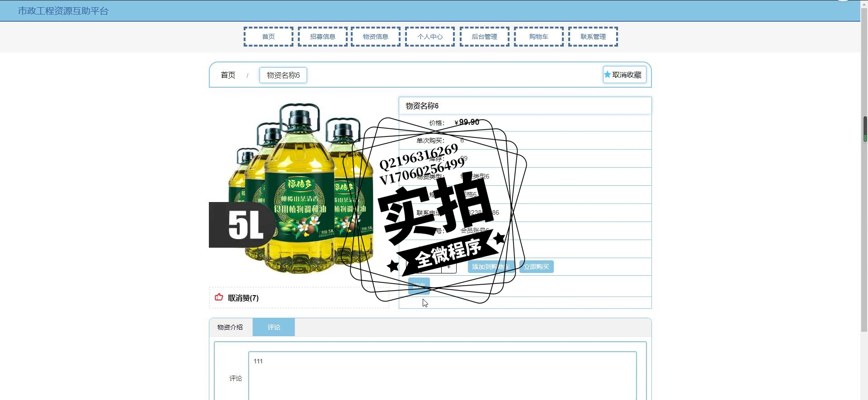Screen dimensions: 868x400
Task: Increase quantity with the plus stepper
Action: (449, 267)
